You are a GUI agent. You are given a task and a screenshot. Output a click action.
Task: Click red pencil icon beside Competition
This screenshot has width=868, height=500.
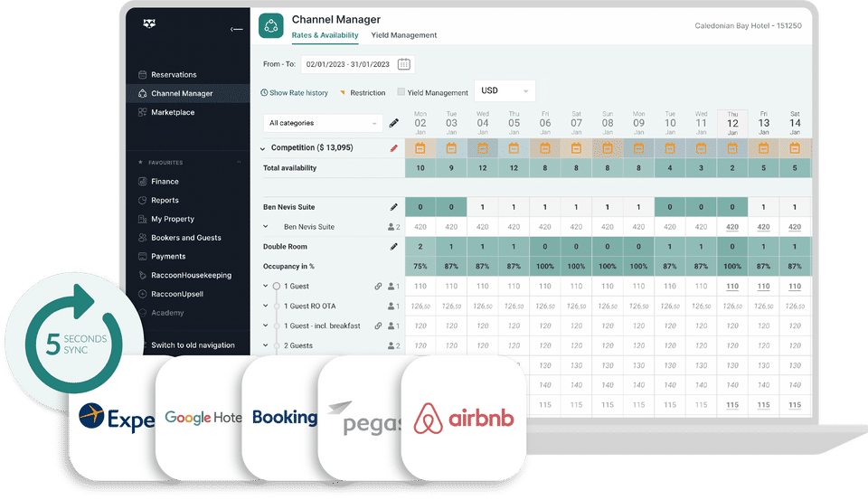click(393, 148)
